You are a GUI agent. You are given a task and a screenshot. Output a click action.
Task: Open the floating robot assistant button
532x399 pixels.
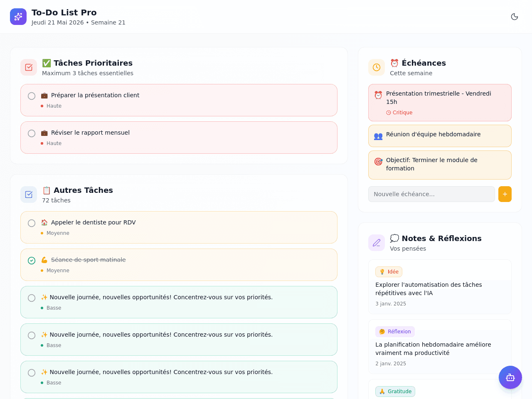click(x=510, y=377)
